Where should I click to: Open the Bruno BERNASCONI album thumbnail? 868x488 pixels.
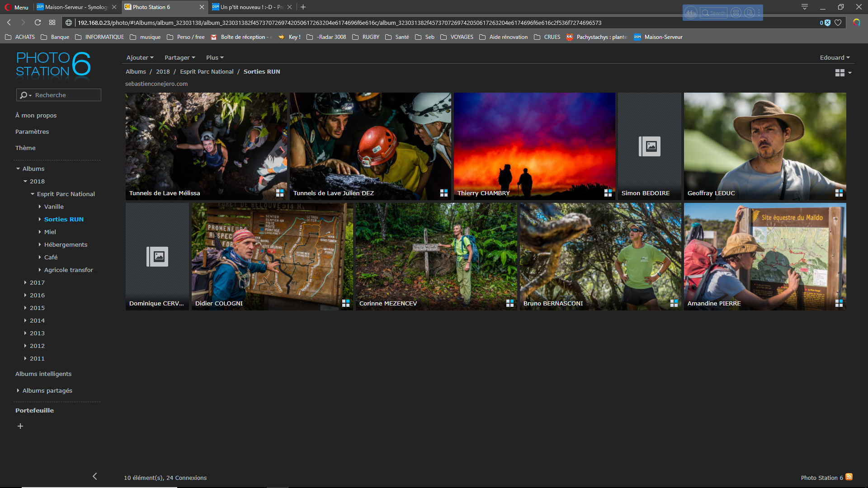pos(600,256)
